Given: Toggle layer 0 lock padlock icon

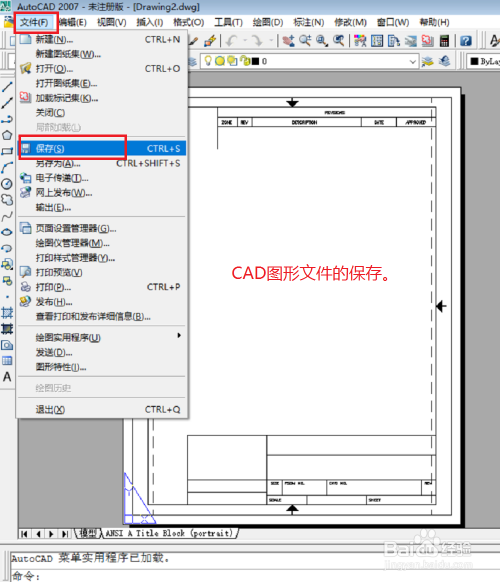Looking at the screenshot, I should coord(245,61).
